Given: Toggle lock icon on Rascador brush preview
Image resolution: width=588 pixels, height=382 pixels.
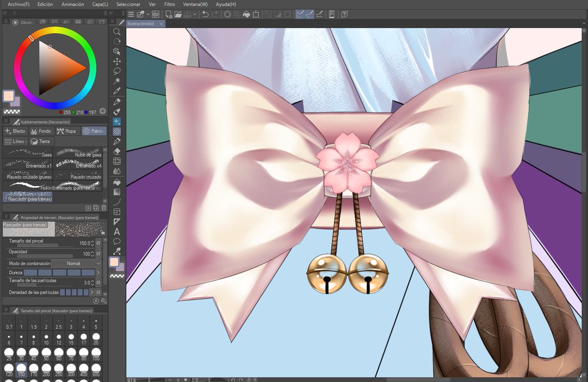Looking at the screenshot, I should (x=102, y=232).
